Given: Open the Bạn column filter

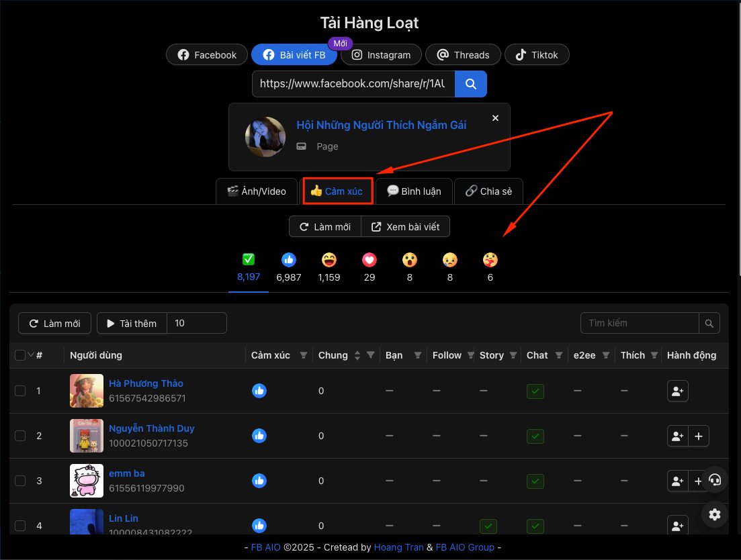Looking at the screenshot, I should (418, 355).
